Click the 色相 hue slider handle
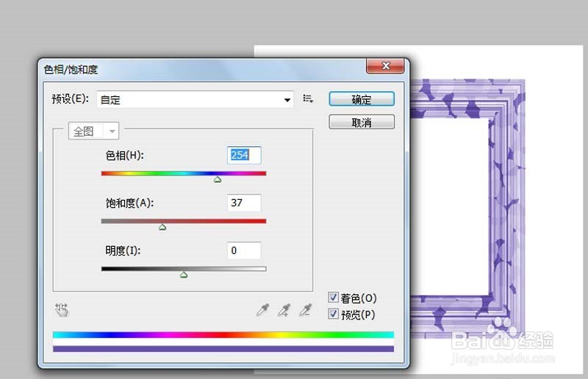 click(218, 180)
